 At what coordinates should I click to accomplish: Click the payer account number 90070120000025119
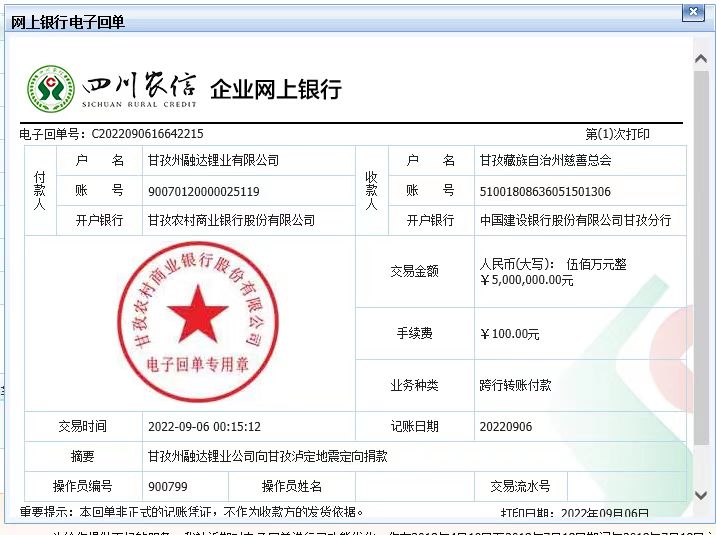(x=203, y=191)
